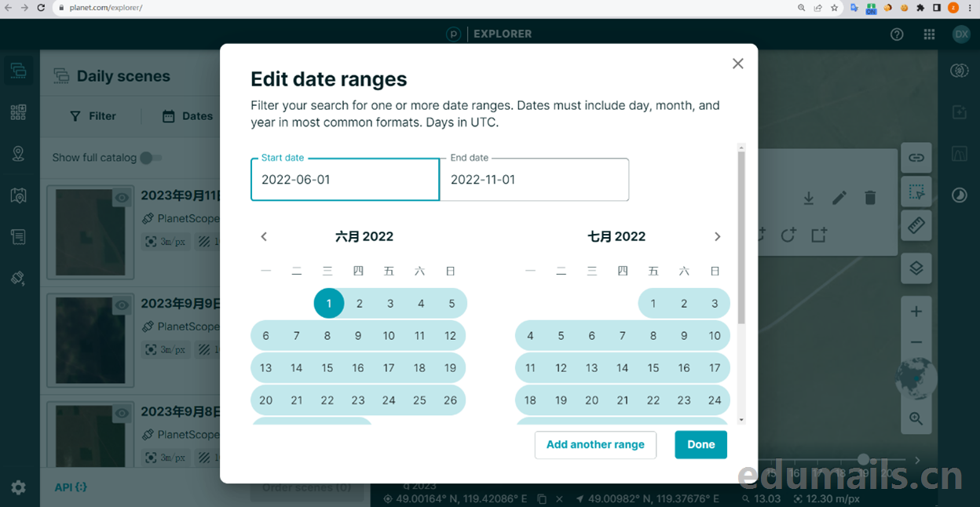Go to the previous month in calendar
The image size is (980, 507).
(264, 236)
